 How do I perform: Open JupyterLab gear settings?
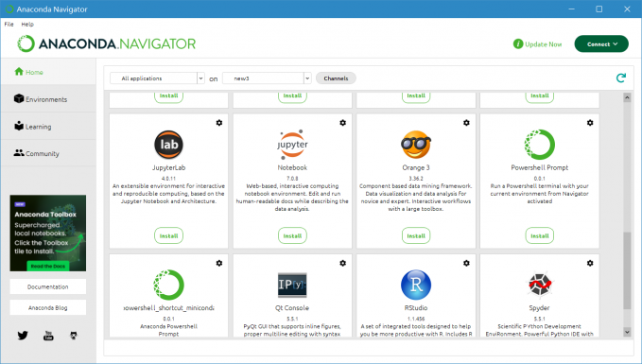point(219,123)
